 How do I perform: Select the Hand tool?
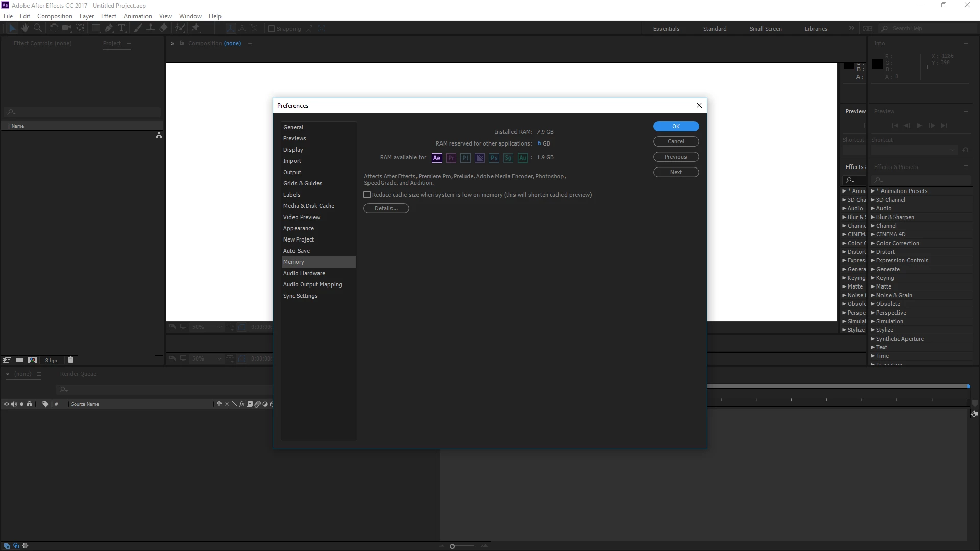25,28
